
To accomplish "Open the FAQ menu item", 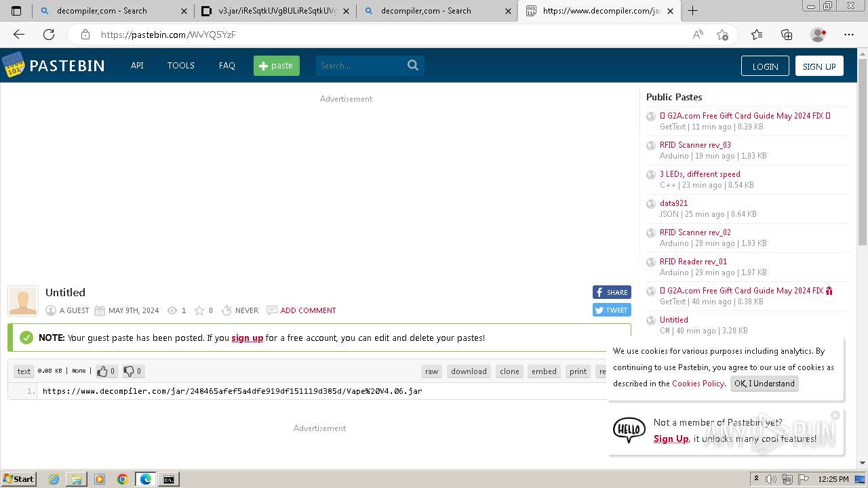I will click(x=227, y=66).
